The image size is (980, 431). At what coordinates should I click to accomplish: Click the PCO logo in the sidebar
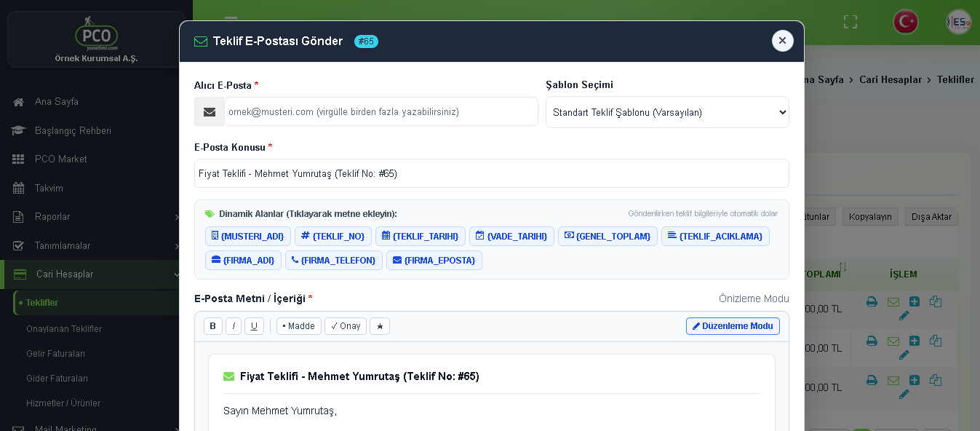pos(96,33)
